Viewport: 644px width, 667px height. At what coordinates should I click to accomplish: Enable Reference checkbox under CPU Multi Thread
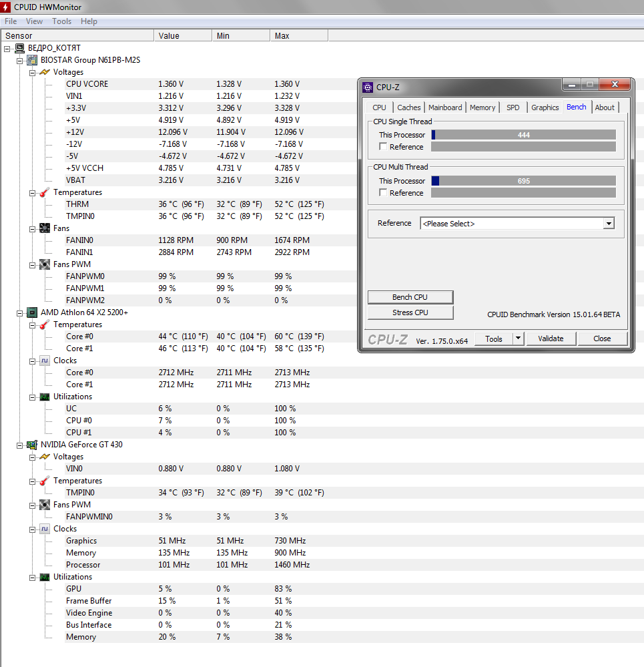pyautogui.click(x=383, y=193)
